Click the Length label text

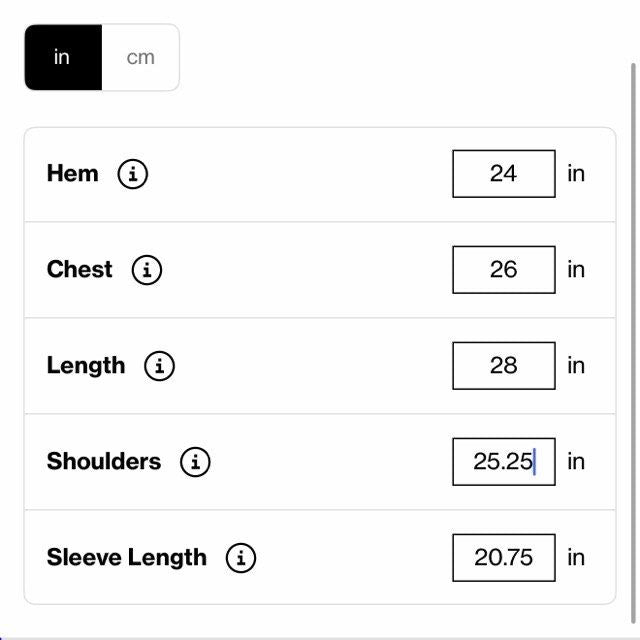[86, 366]
